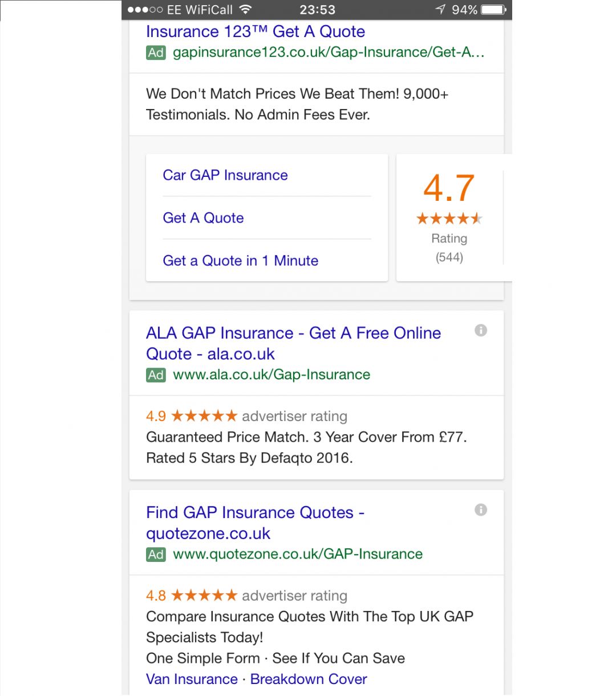Open the Breakdown Cover sitelink
616x696 pixels.
308,679
